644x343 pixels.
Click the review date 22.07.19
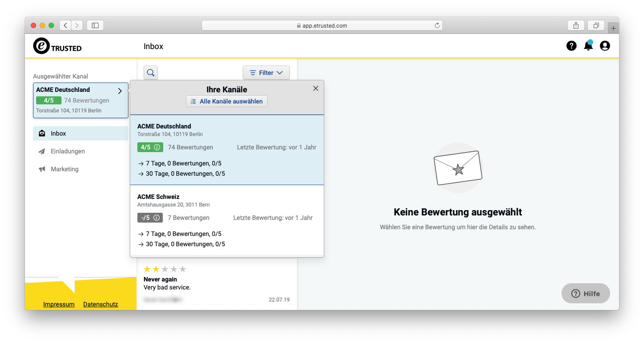click(x=279, y=300)
